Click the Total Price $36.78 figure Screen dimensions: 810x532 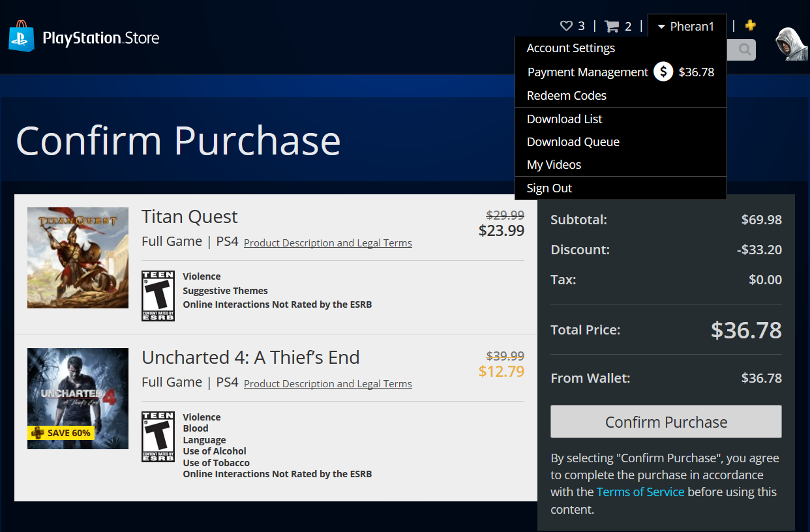[x=746, y=330]
